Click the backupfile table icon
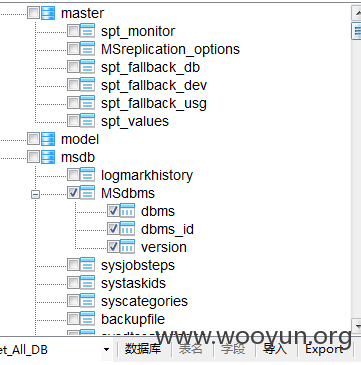The width and height of the screenshot is (361, 365). (88, 319)
